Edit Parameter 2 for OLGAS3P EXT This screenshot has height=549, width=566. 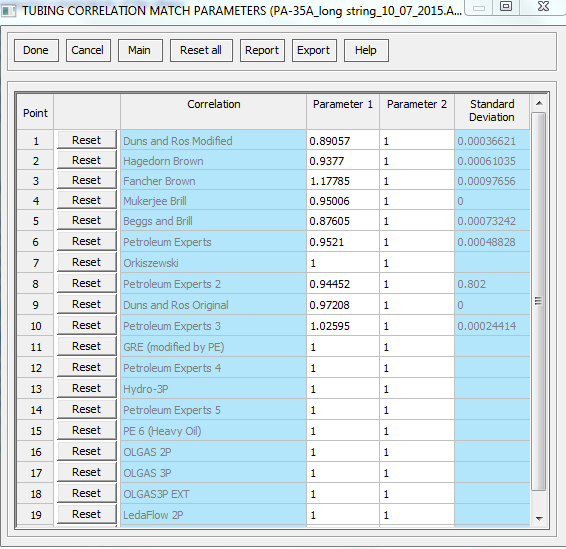click(417, 493)
